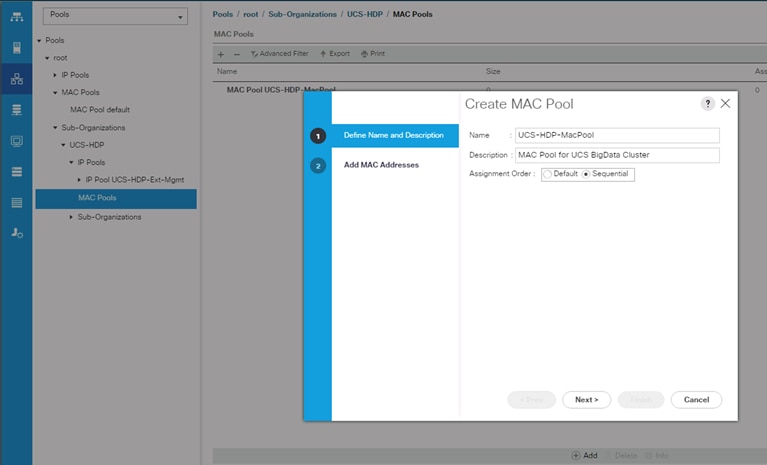Click the Description input field
The height and width of the screenshot is (465, 767).
tap(617, 155)
